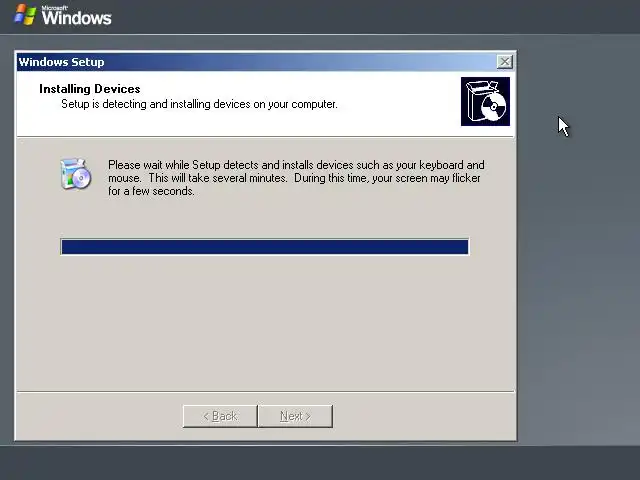Click the Next button

click(296, 416)
